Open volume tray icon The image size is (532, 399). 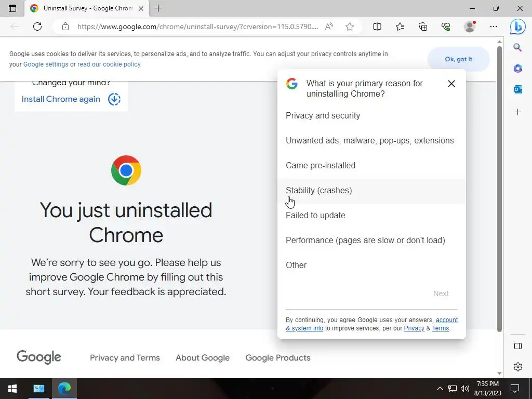465,389
